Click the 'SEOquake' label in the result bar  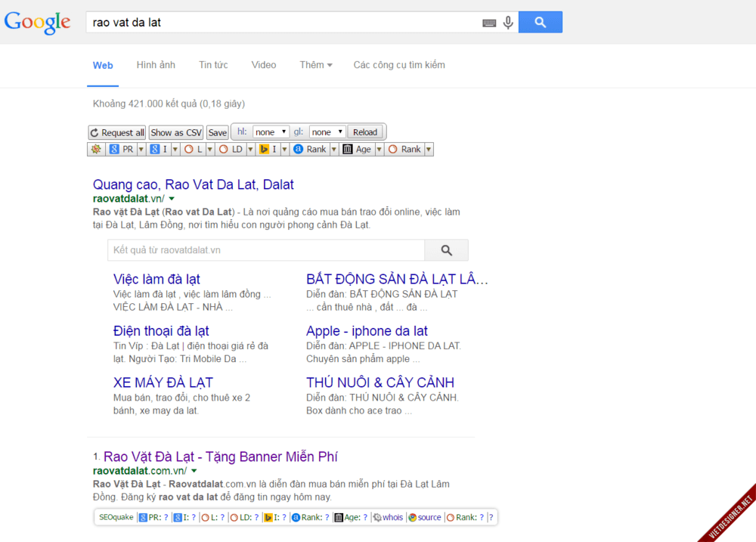(116, 517)
